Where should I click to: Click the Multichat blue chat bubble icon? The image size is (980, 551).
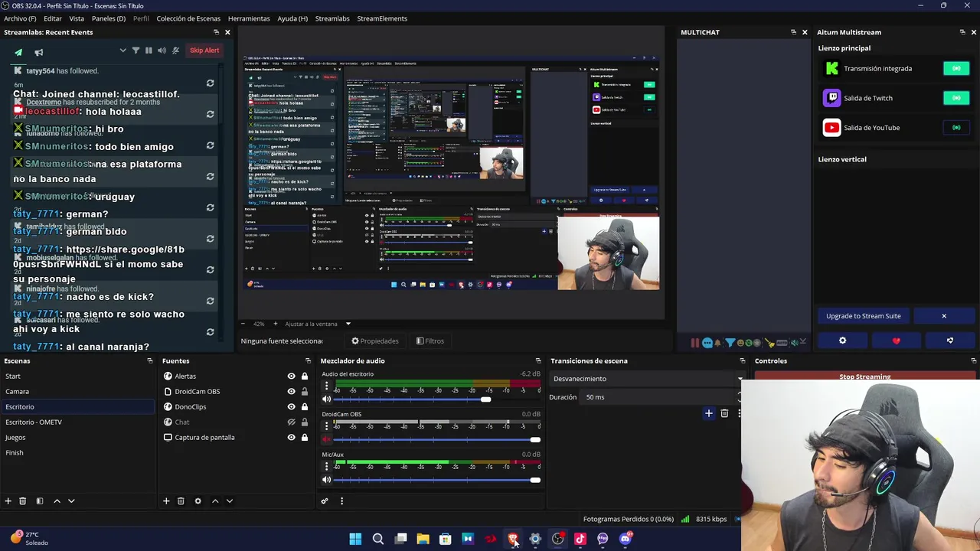(x=707, y=343)
